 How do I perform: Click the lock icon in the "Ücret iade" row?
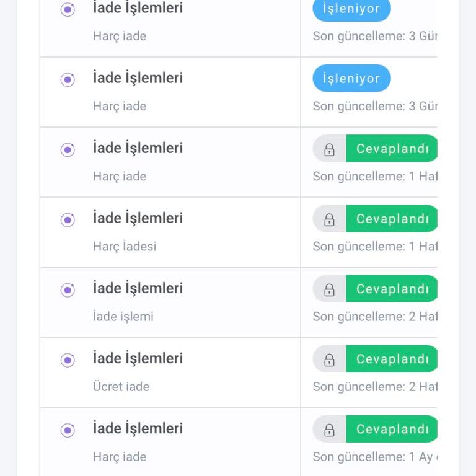(x=329, y=359)
